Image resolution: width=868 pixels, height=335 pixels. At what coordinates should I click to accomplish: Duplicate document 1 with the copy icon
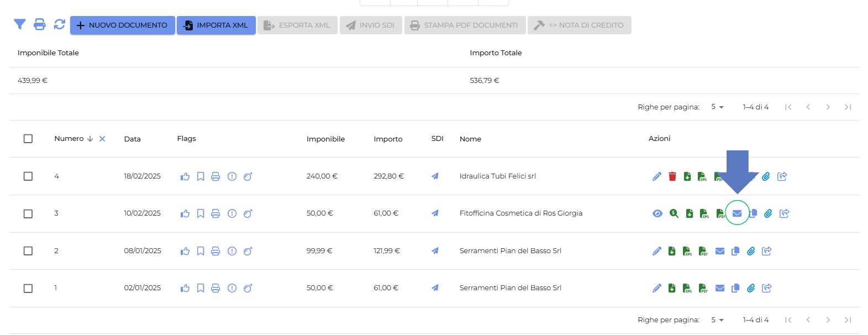pyautogui.click(x=735, y=288)
